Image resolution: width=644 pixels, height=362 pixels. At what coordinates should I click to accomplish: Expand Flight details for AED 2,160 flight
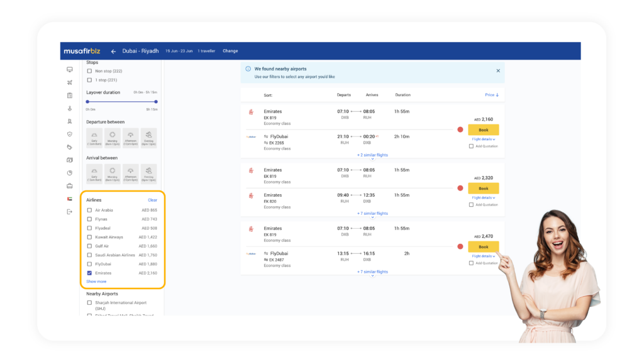[484, 139]
